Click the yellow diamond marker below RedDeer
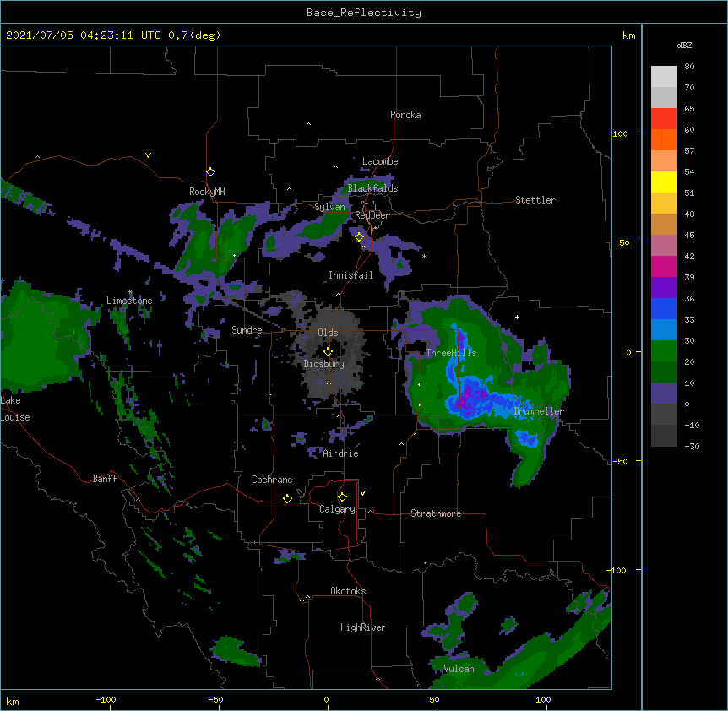Screen dimensions: 728x711 coord(360,237)
